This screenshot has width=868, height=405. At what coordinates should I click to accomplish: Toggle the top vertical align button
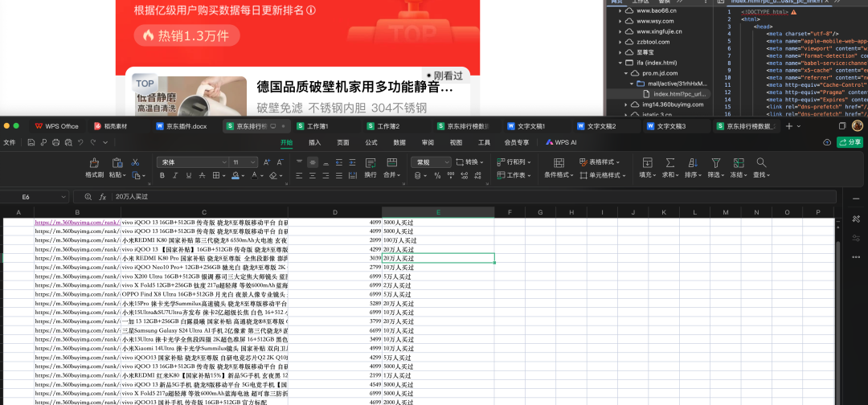[300, 162]
